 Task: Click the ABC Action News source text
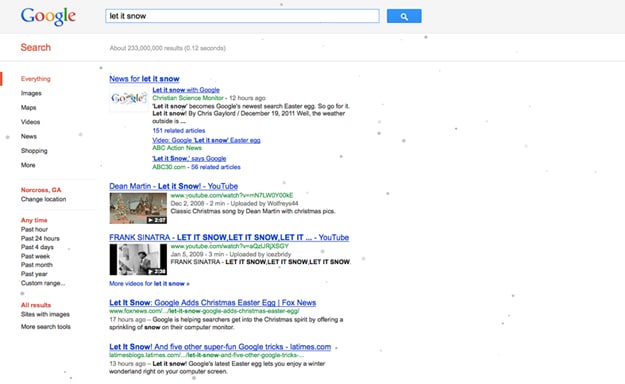[x=177, y=148]
